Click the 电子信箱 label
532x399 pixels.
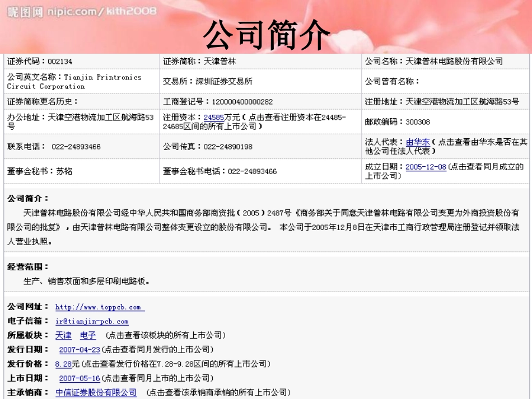28,321
